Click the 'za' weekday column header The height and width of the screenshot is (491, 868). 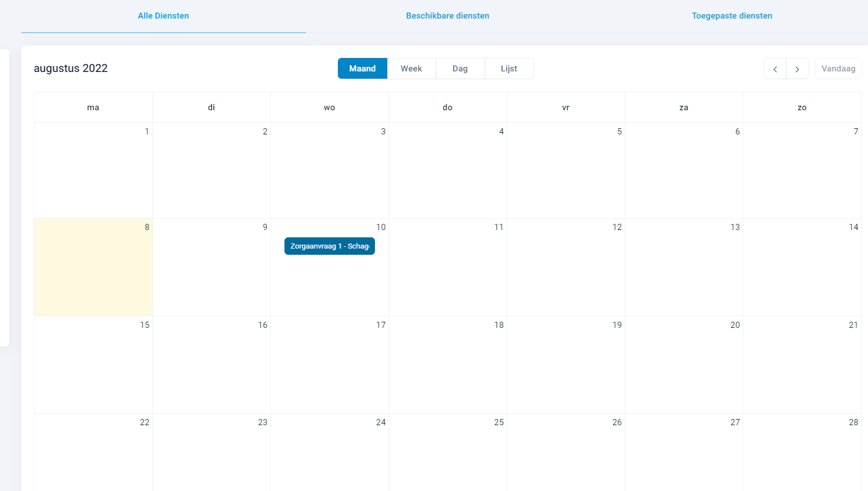684,107
